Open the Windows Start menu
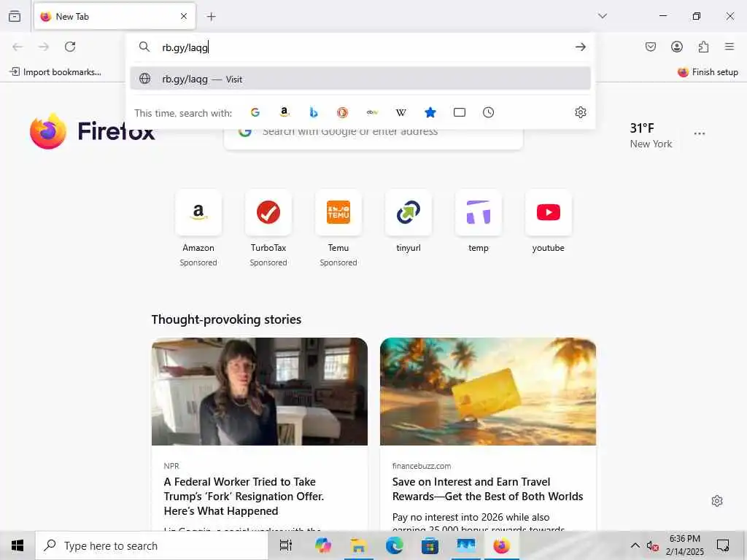The height and width of the screenshot is (560, 747). click(x=18, y=545)
